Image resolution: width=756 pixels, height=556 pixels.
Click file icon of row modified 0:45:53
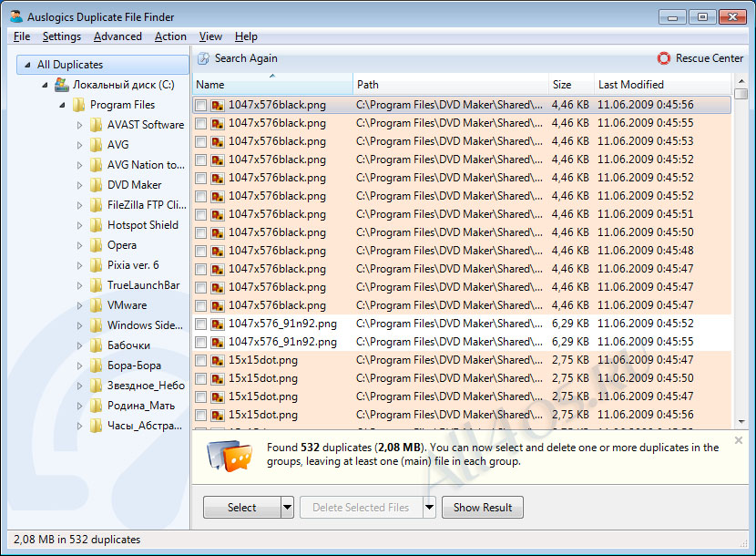pos(218,141)
